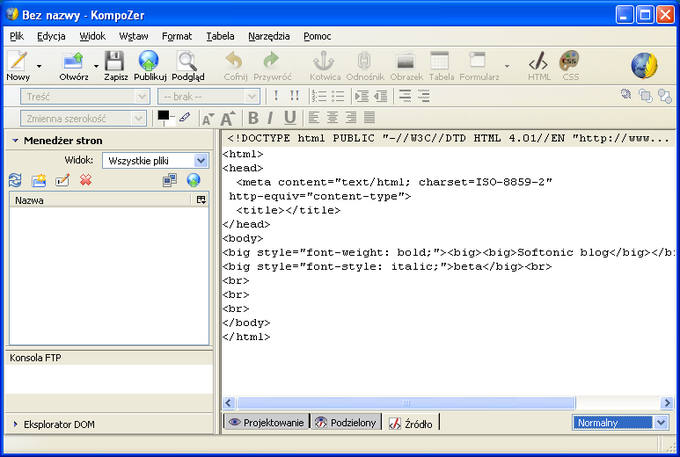Click the rename edit icon in site manager

tap(62, 180)
